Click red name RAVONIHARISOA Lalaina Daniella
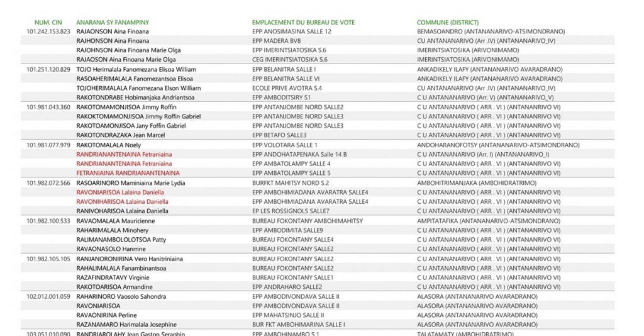 tap(123, 202)
